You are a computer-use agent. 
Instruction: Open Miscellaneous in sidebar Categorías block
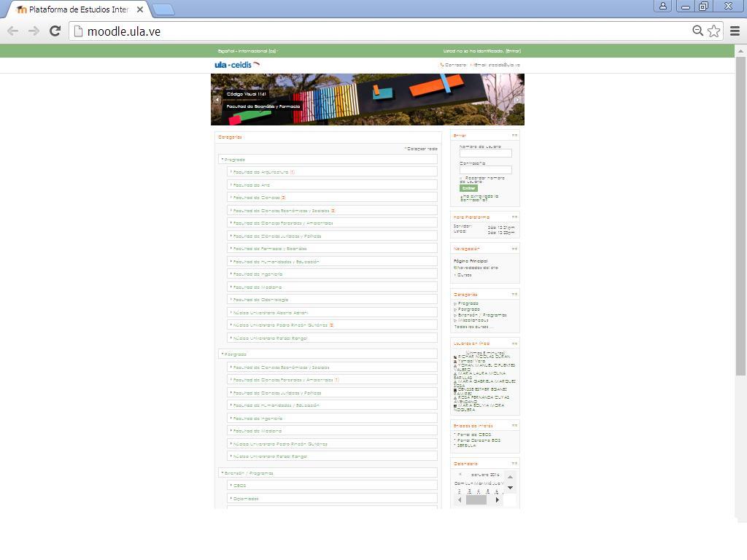click(x=473, y=321)
